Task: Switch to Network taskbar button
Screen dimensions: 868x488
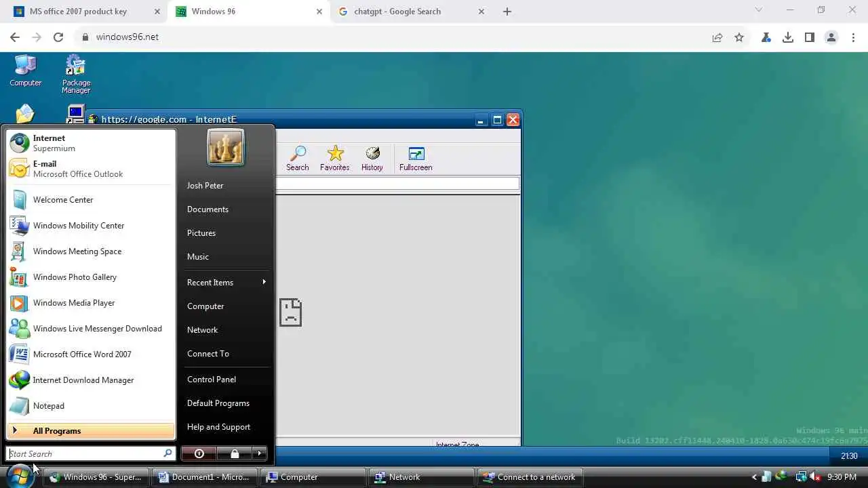Action: point(420,477)
